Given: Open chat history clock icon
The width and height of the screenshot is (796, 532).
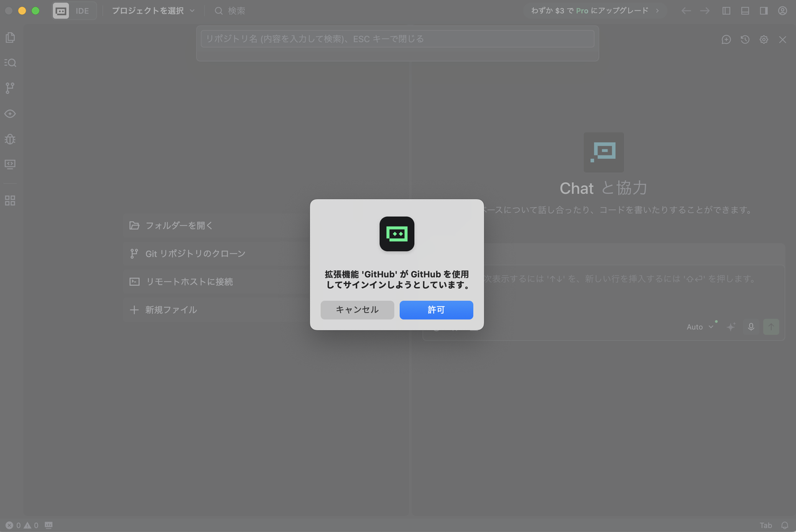Looking at the screenshot, I should 745,39.
